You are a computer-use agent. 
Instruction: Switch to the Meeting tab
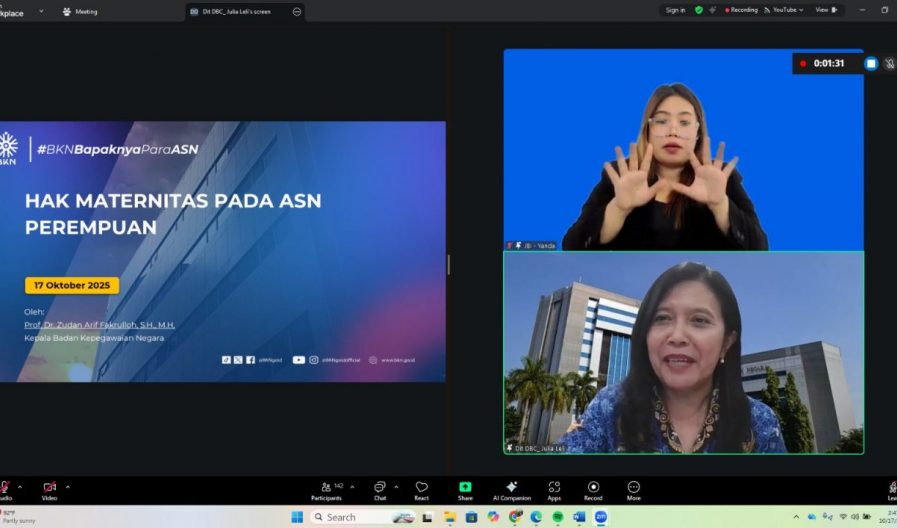coord(80,12)
